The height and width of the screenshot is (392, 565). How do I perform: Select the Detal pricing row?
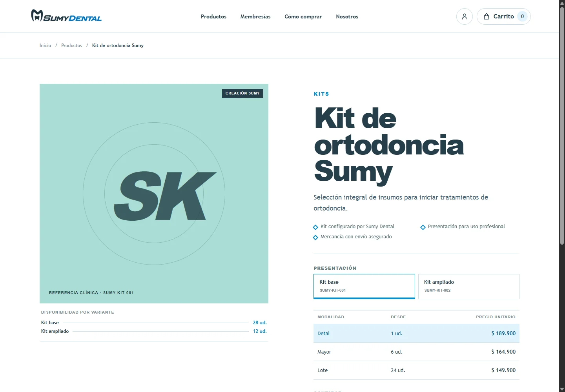coord(416,333)
